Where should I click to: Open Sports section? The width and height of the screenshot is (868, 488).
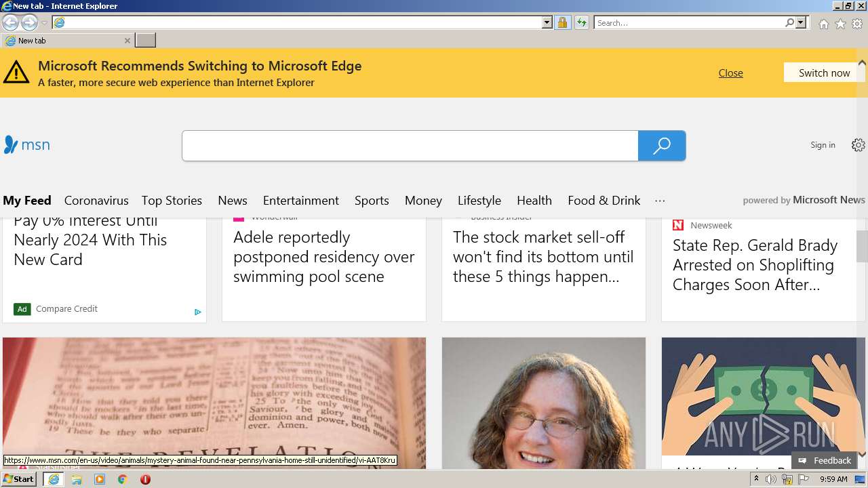(x=372, y=201)
